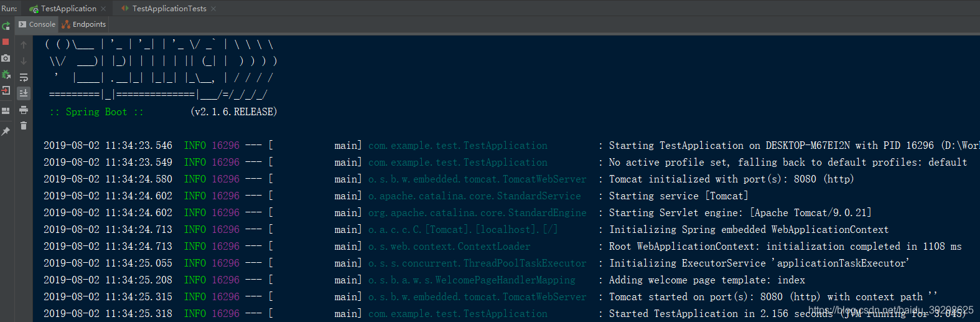Print console output with the printer icon
The height and width of the screenshot is (322, 980).
click(24, 110)
